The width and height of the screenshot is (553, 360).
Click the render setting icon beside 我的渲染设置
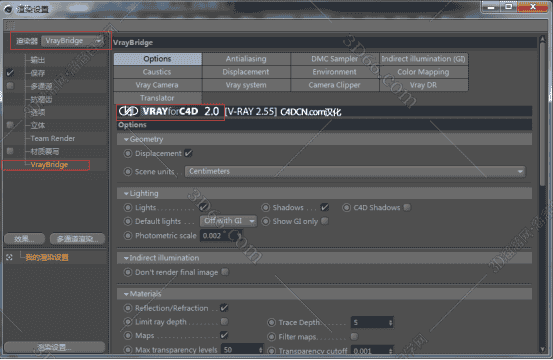tap(9, 257)
